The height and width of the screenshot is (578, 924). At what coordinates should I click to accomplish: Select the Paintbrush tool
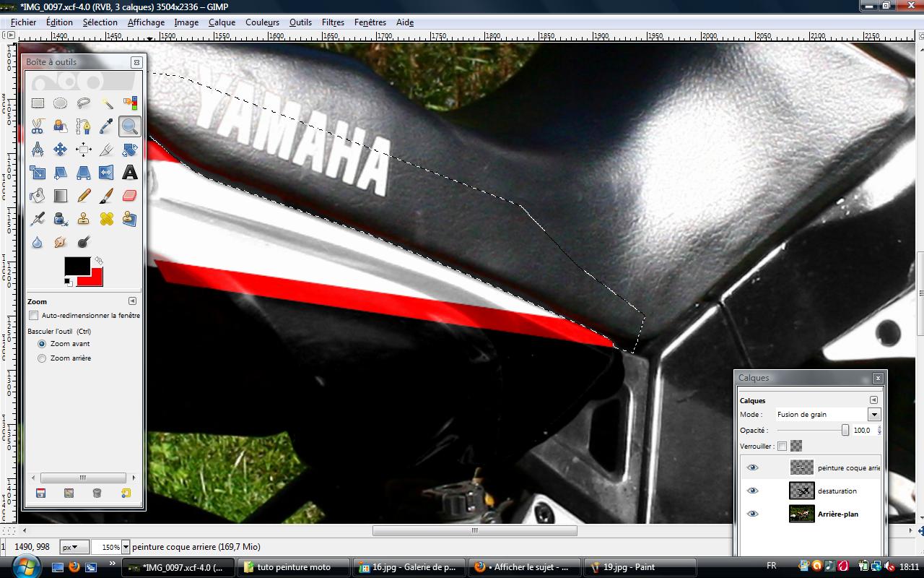click(107, 196)
